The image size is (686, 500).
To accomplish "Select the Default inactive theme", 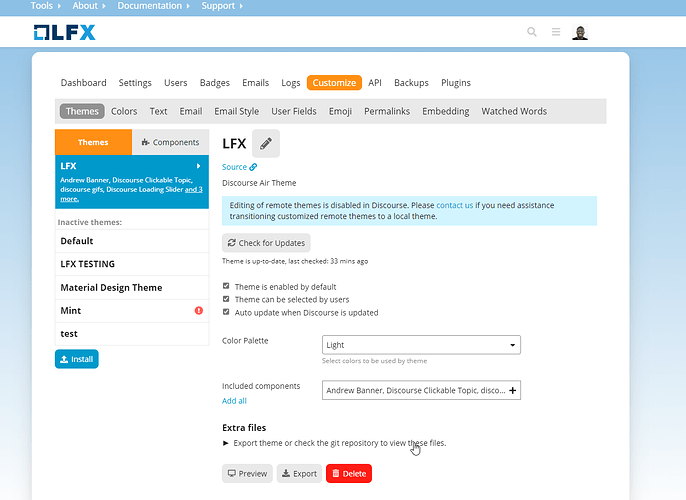I will click(132, 241).
